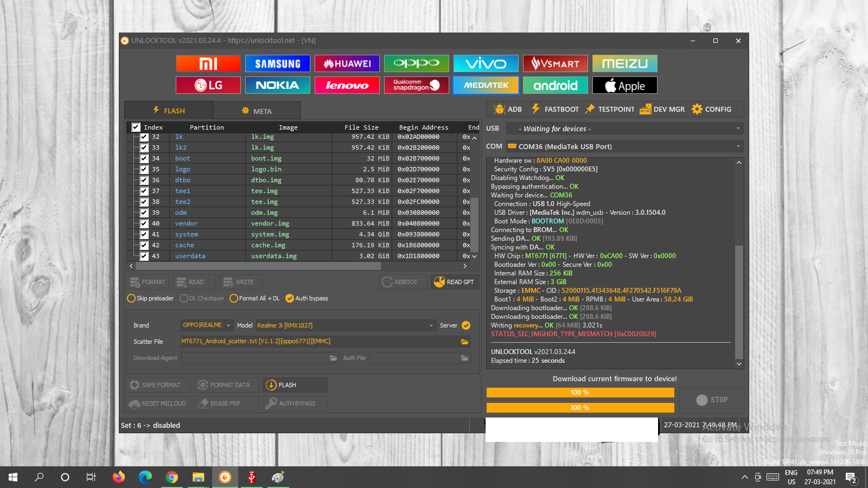Select the Android brand tile
Viewport: 868px width, 488px height.
click(x=556, y=85)
